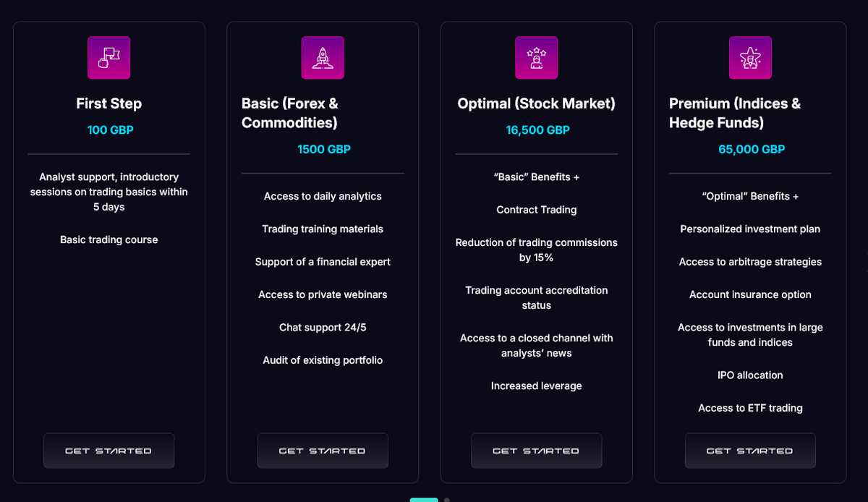Click GET STARTED on the Basic plan
This screenshot has width=868, height=502.
click(323, 450)
